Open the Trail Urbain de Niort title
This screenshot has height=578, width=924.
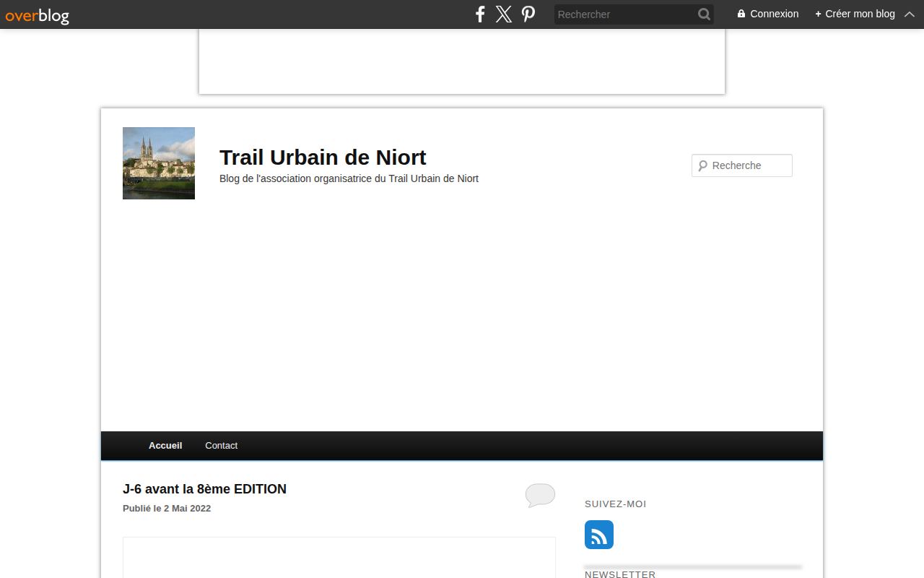point(323,157)
